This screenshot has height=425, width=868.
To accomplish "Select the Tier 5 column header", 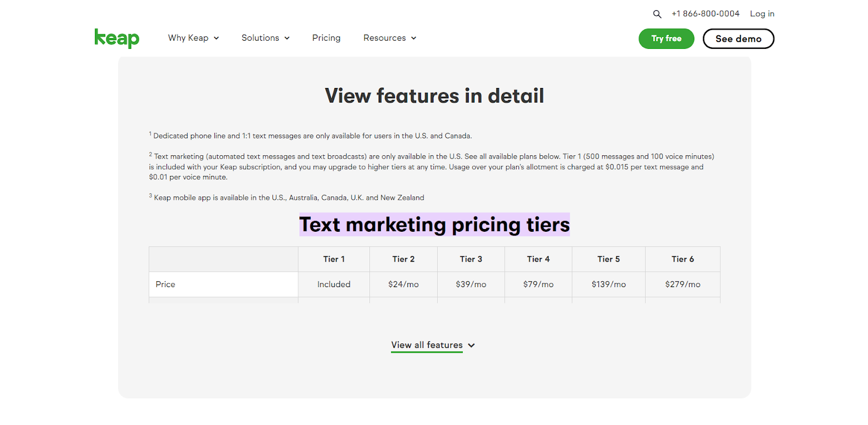I will pos(609,259).
